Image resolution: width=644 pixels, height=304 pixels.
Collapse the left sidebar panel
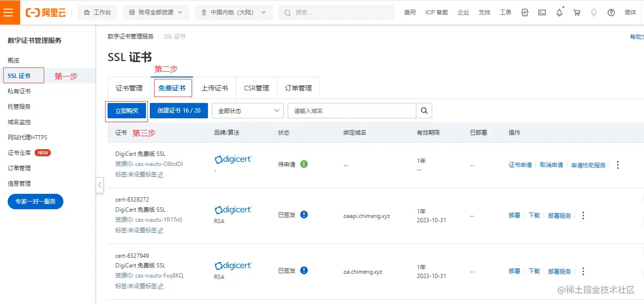(100, 185)
